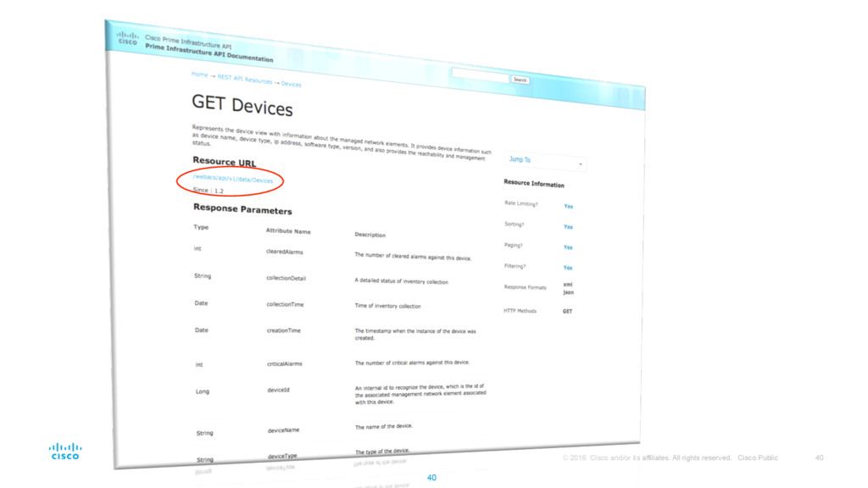
Task: Click the search input field
Action: point(480,75)
